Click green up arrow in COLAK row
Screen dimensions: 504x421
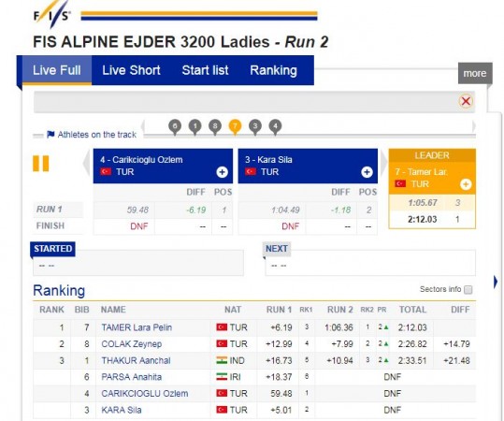pos(386,344)
